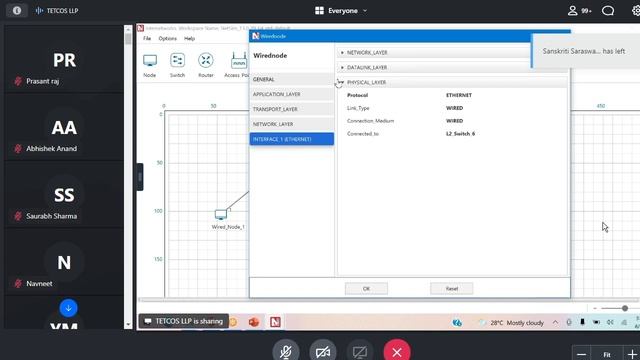Select NETWORK_LAYER tab in left list
This screenshot has height=360, width=640.
click(x=292, y=124)
